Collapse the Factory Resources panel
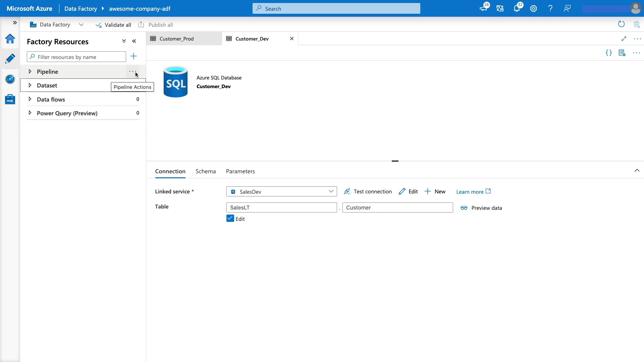Viewport: 644px width, 362px height. pos(134,41)
